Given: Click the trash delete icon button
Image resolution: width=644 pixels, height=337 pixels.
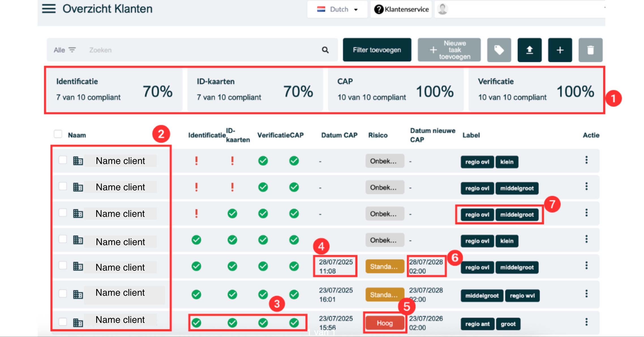Looking at the screenshot, I should click(x=590, y=50).
